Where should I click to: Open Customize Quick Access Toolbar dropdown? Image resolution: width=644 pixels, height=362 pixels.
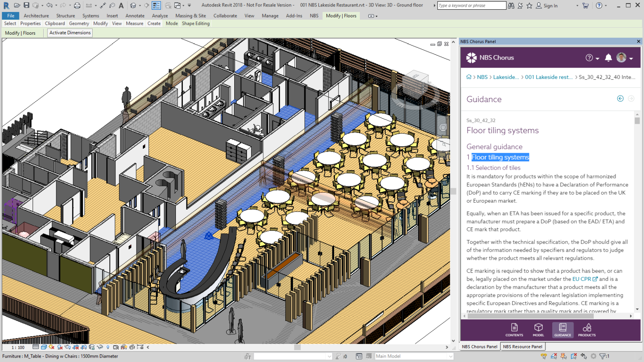[x=189, y=6]
